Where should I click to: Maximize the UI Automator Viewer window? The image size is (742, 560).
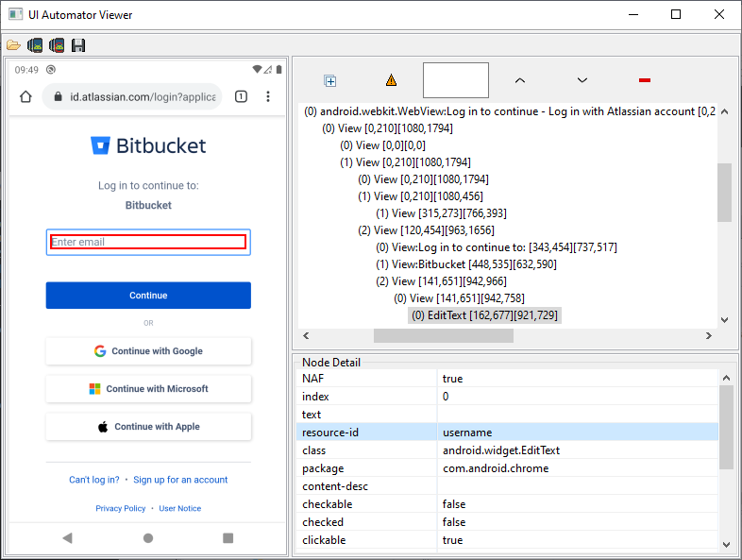[x=676, y=14]
